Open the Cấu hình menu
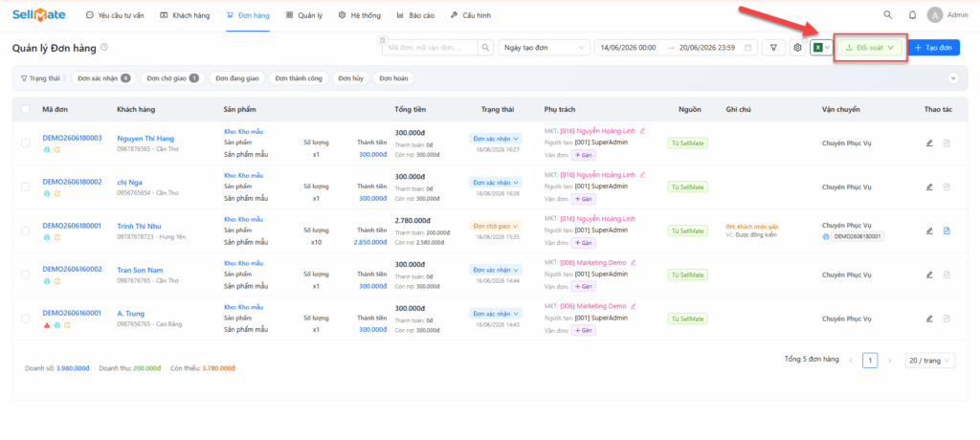This screenshot has width=980, height=440. [x=471, y=15]
